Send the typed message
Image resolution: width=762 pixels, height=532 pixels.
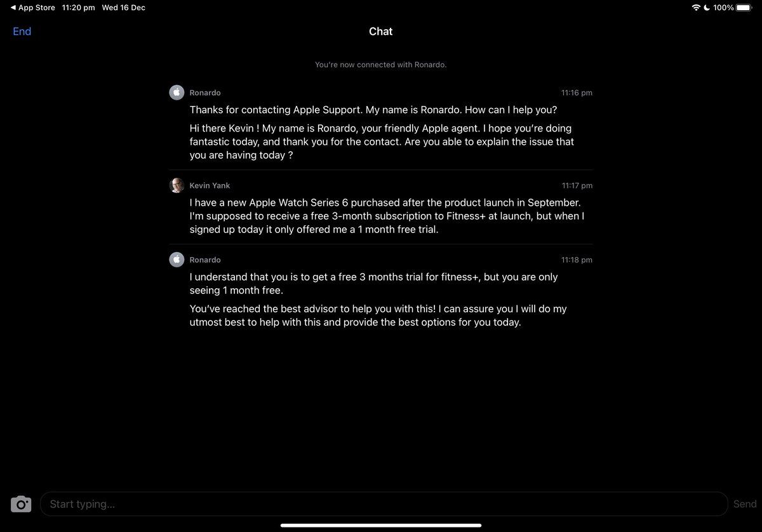[x=745, y=504]
